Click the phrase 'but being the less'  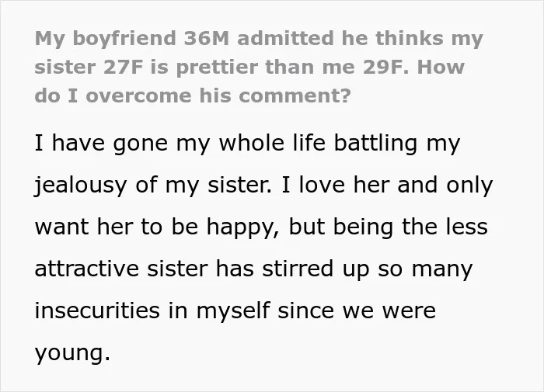coord(389,227)
